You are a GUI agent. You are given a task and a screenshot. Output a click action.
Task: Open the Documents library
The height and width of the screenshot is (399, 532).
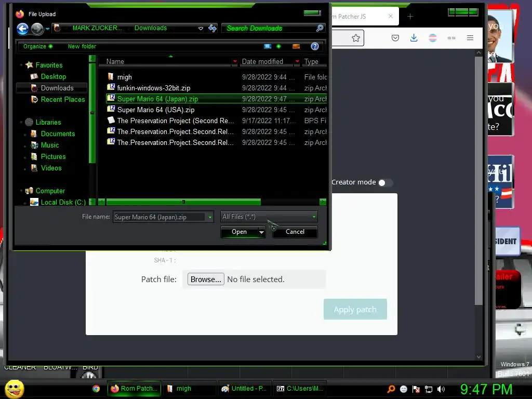click(58, 134)
